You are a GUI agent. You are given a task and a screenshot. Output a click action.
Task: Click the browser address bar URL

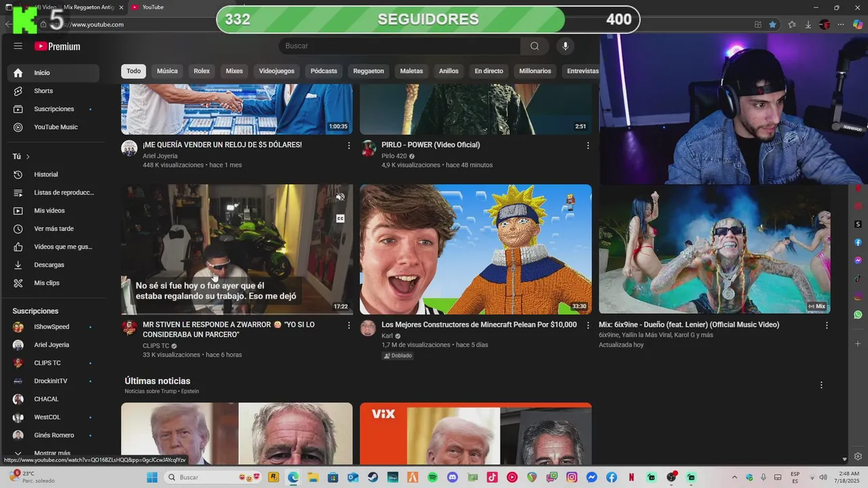click(x=97, y=24)
